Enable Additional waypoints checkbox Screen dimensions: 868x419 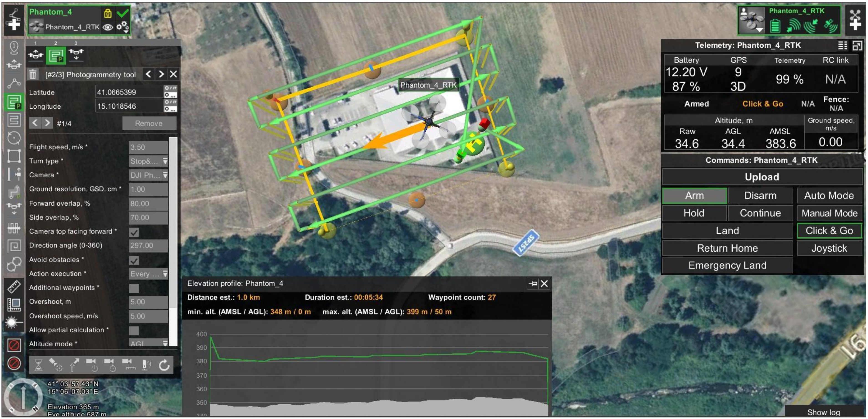134,288
